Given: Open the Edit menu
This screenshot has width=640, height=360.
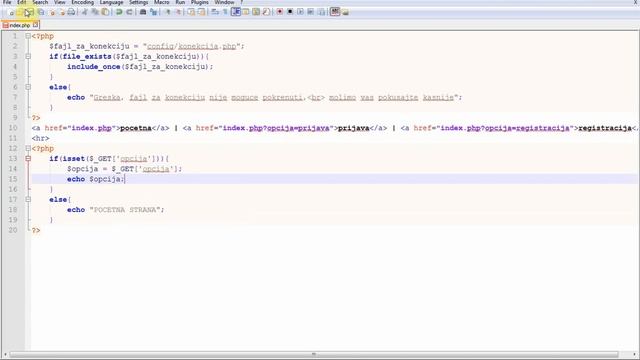Looking at the screenshot, I should (x=22, y=2).
